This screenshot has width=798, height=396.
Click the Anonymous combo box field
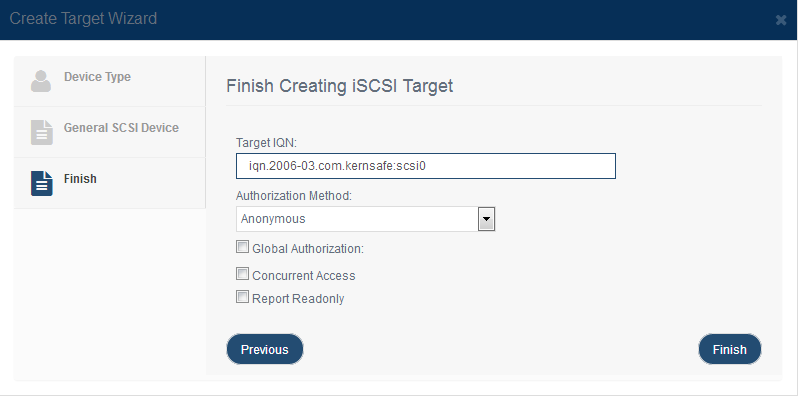point(365,219)
